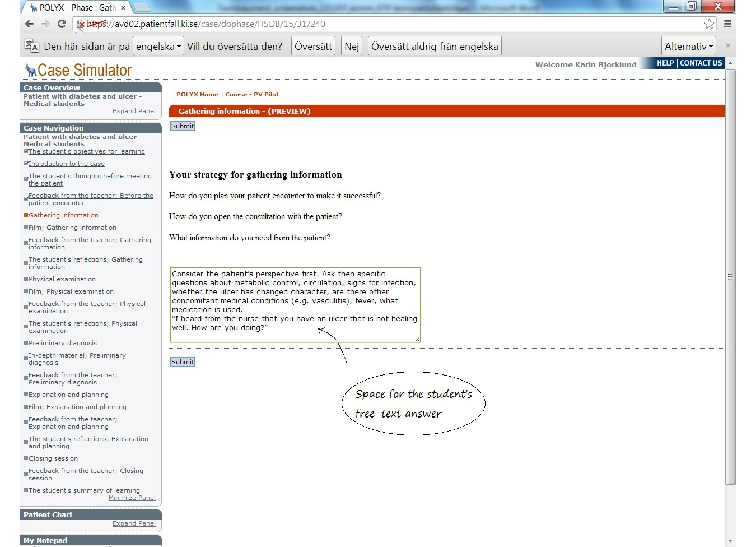The image size is (756, 547).
Task: Click the insecure HTTPS warning icon
Action: click(x=81, y=24)
